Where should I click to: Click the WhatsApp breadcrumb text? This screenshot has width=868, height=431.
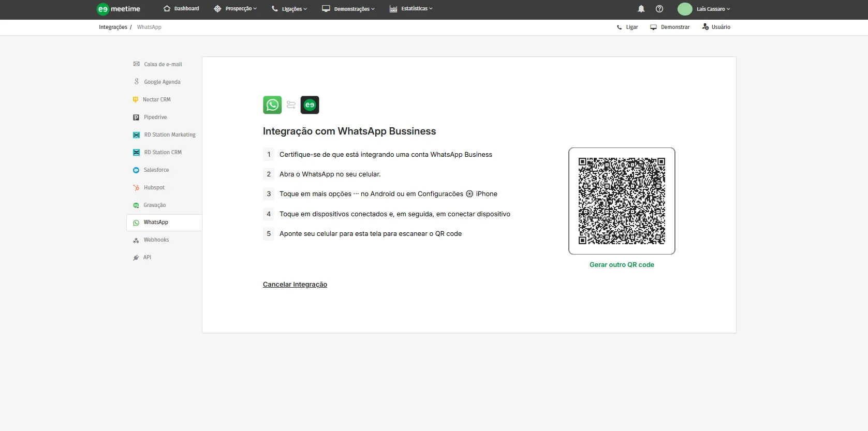pyautogui.click(x=149, y=27)
